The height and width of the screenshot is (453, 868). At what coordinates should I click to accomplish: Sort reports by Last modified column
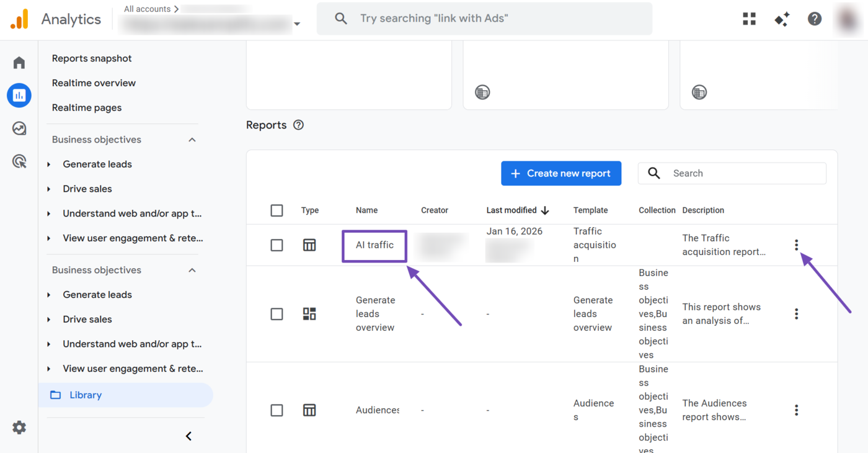coord(518,210)
